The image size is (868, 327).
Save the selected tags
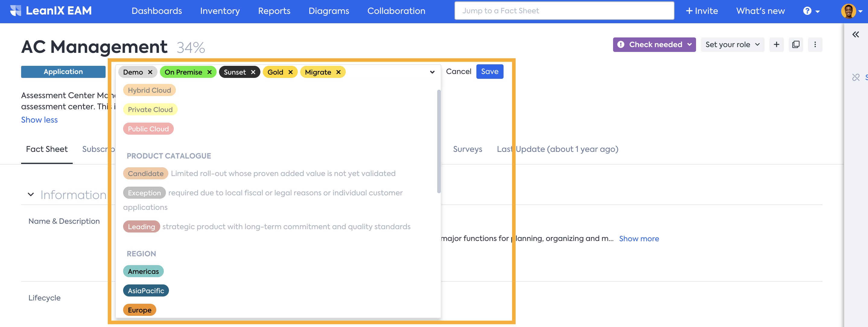pyautogui.click(x=489, y=72)
